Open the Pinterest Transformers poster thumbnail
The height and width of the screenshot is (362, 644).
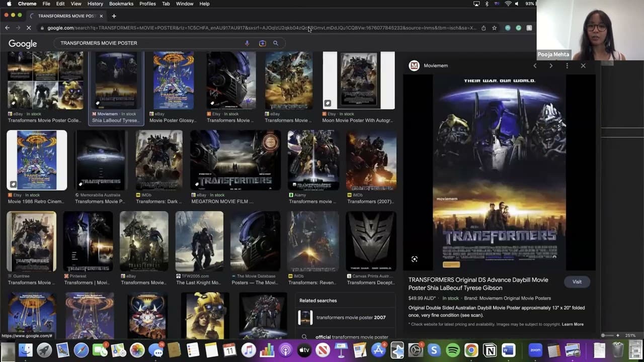(x=88, y=241)
